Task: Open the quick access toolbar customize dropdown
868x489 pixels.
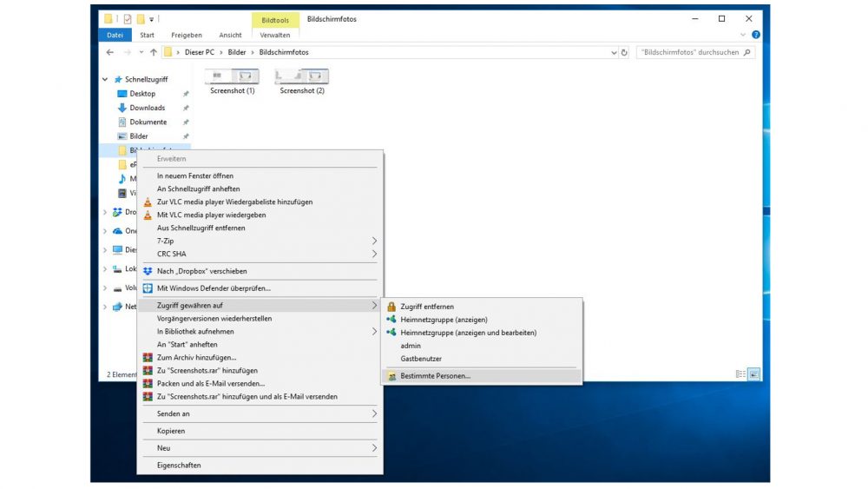Action: (151, 20)
